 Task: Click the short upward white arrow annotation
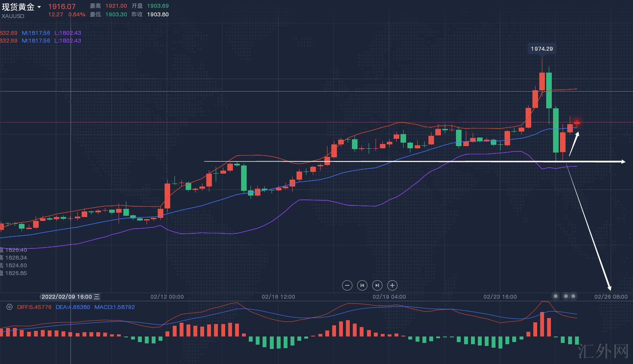[x=574, y=144]
